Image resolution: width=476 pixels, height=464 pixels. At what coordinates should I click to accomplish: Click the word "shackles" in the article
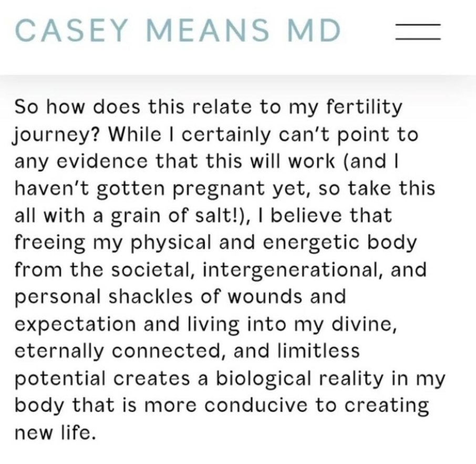tap(151, 296)
